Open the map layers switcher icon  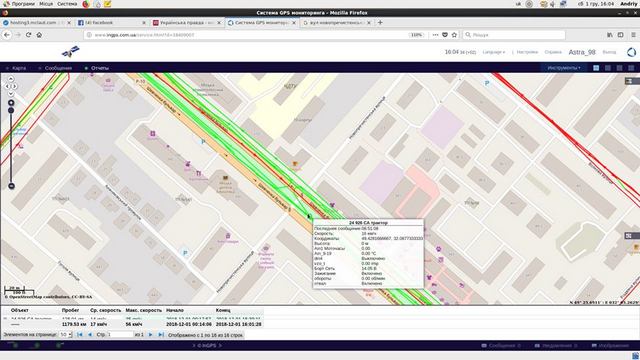pos(629,81)
